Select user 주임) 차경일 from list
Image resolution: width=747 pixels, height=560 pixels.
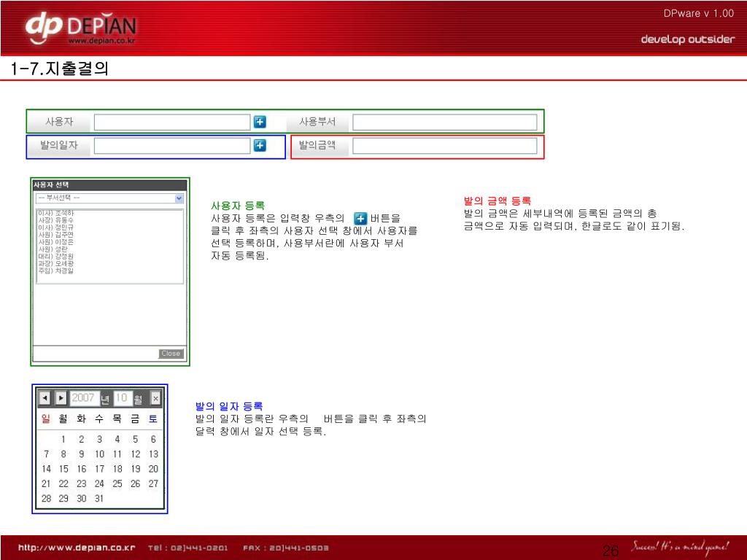point(55,271)
